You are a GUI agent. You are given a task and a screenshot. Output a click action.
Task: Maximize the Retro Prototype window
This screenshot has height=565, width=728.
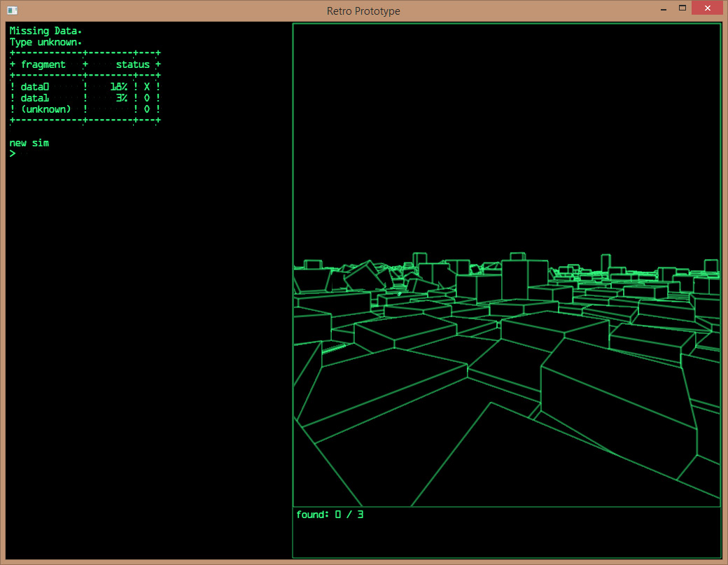pyautogui.click(x=682, y=9)
